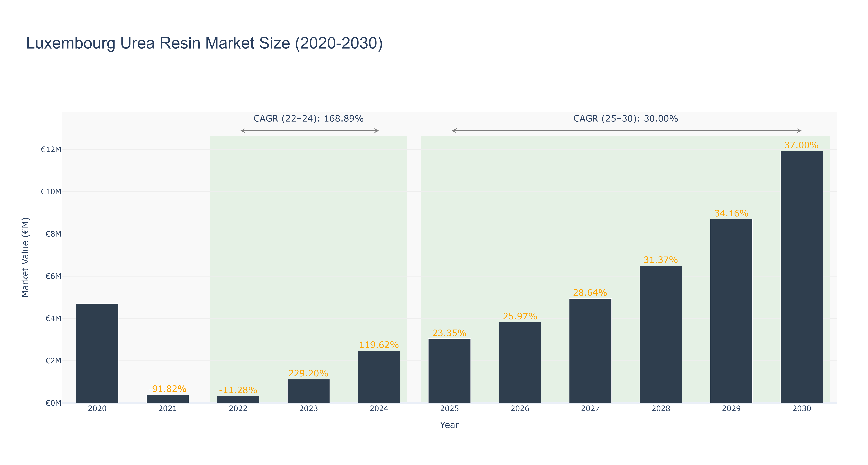This screenshot has width=868, height=465.
Task: Click the '€6M' y-axis tick label
Action: [x=53, y=276]
